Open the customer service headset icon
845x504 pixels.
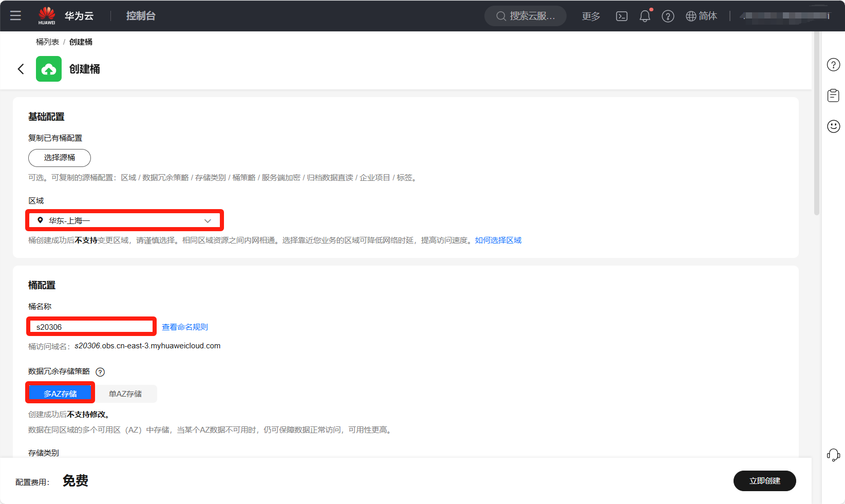(x=833, y=455)
